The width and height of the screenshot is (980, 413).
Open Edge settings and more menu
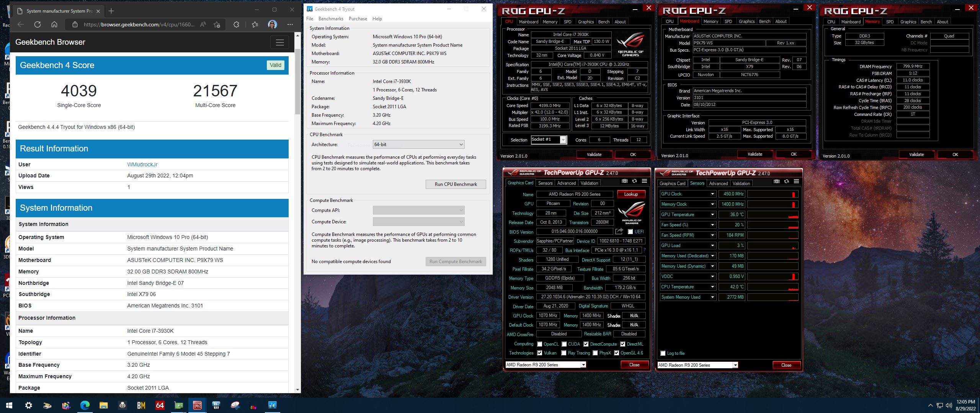pos(290,24)
